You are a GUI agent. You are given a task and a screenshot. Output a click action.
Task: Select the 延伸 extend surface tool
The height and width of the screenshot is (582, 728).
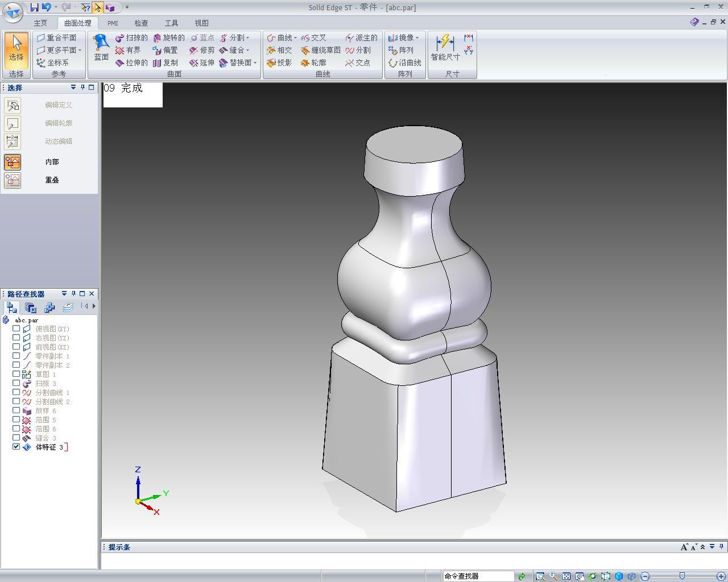click(x=202, y=63)
